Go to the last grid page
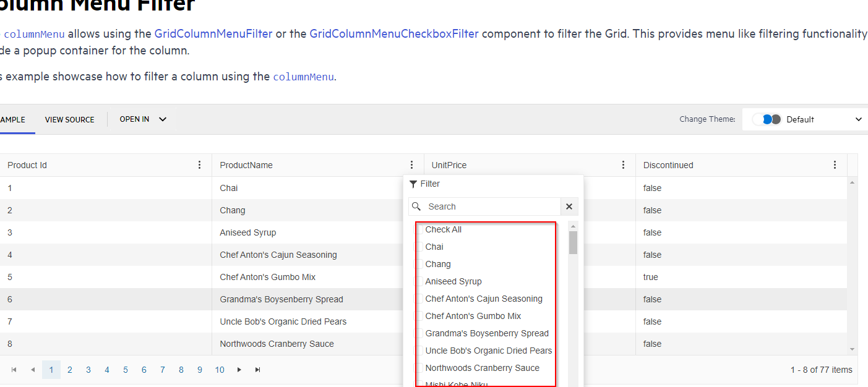The image size is (868, 387). coord(258,370)
